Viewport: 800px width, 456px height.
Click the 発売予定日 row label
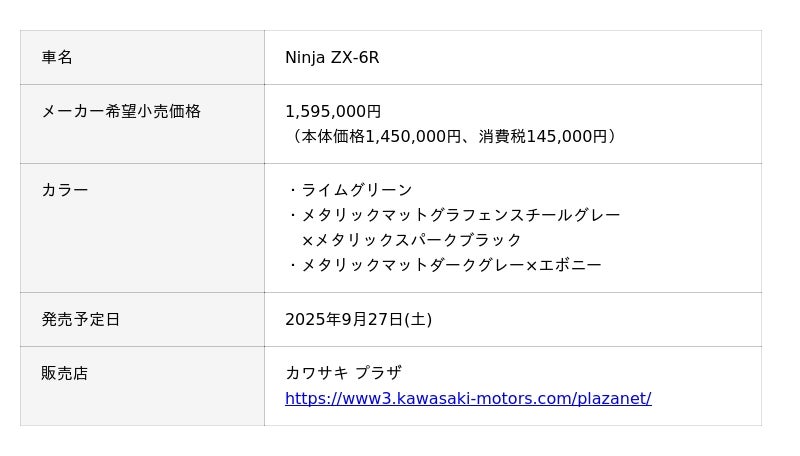(81, 319)
